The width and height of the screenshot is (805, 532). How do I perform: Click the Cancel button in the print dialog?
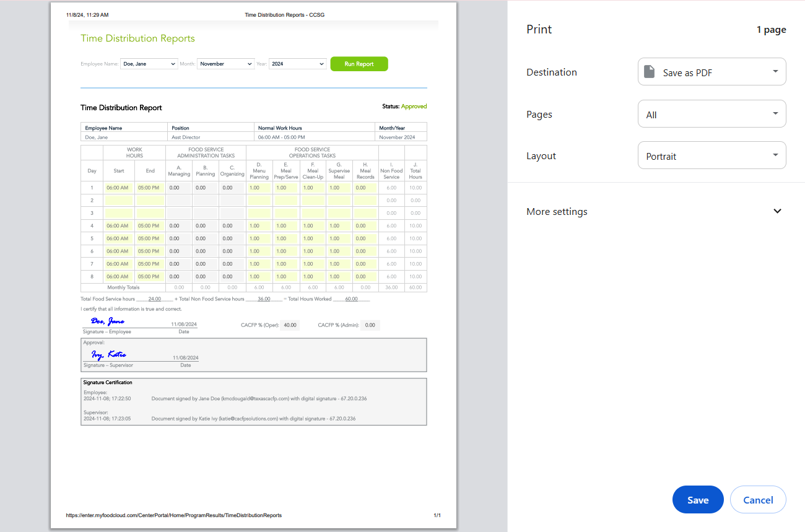(758, 500)
